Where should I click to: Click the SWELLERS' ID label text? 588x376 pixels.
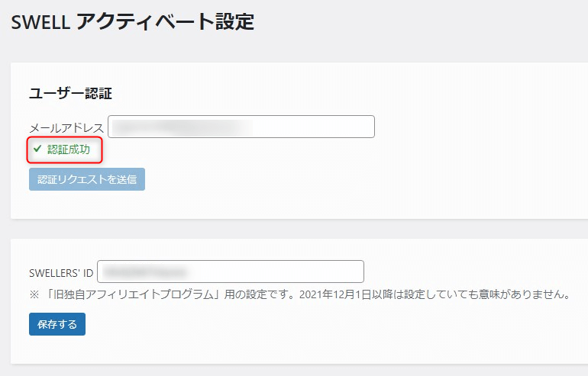click(x=61, y=273)
